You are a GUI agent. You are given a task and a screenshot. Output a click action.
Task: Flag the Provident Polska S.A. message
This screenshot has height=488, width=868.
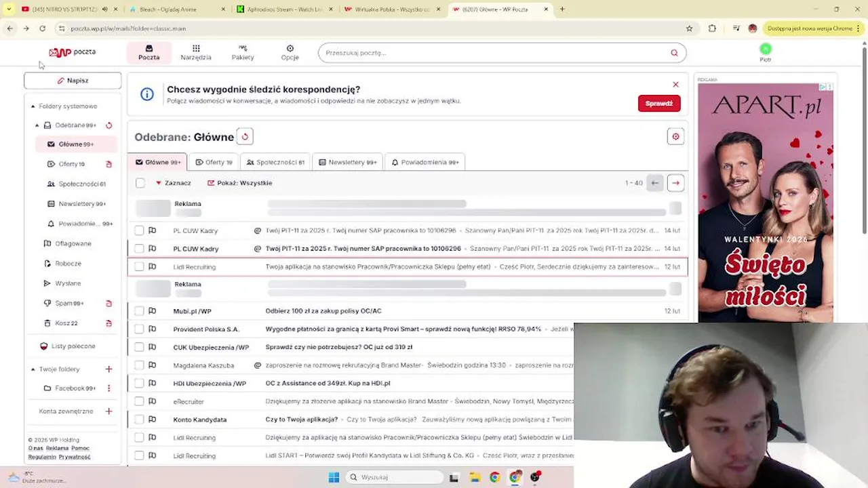[x=152, y=329]
